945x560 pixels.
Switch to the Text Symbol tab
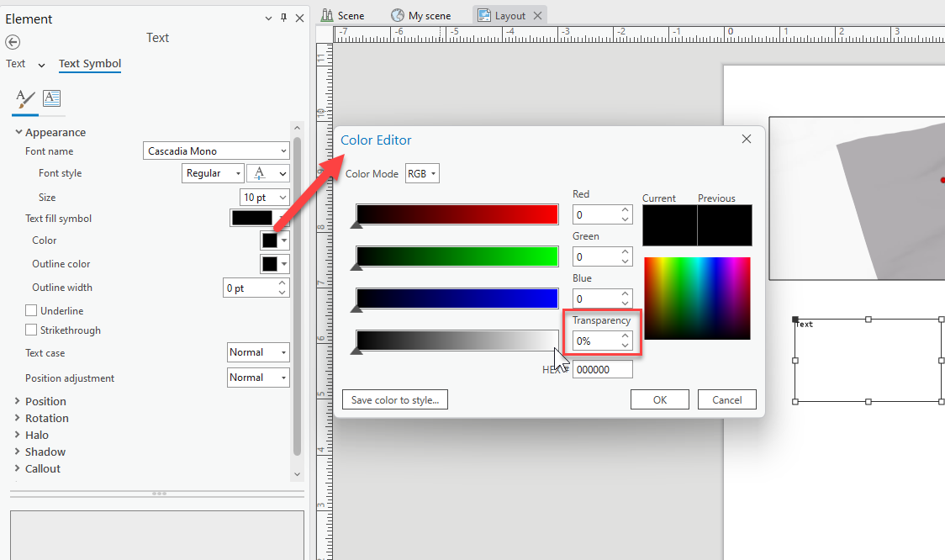pos(90,63)
